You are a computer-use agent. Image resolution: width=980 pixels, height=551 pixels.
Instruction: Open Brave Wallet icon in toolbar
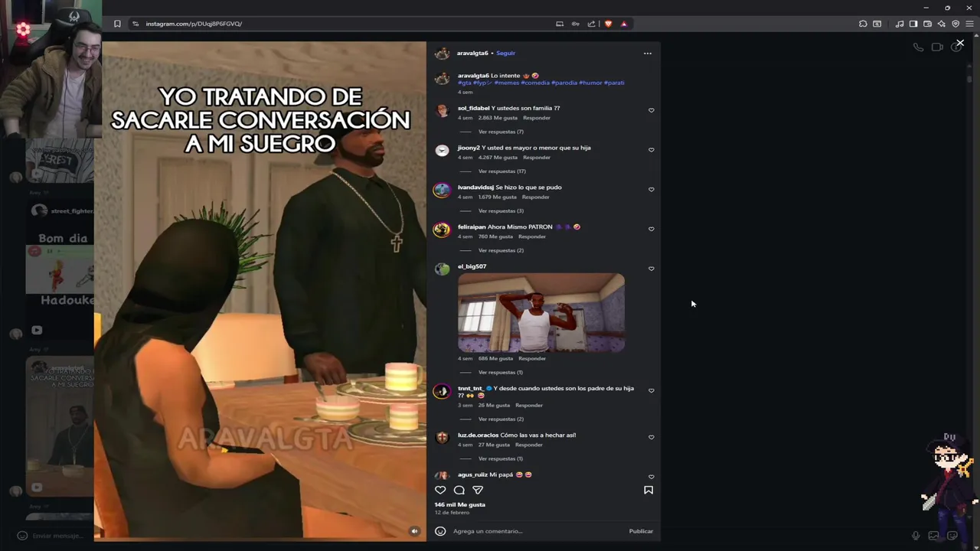[927, 24]
